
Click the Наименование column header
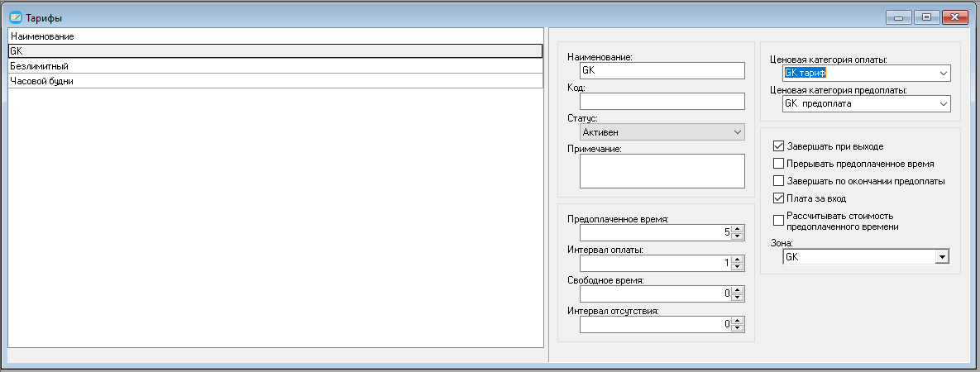point(275,36)
